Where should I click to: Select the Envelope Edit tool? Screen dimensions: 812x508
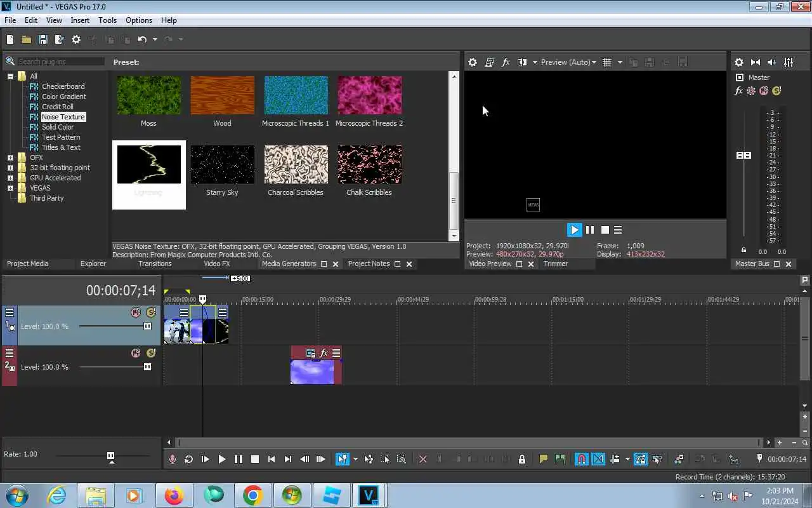[x=369, y=459]
